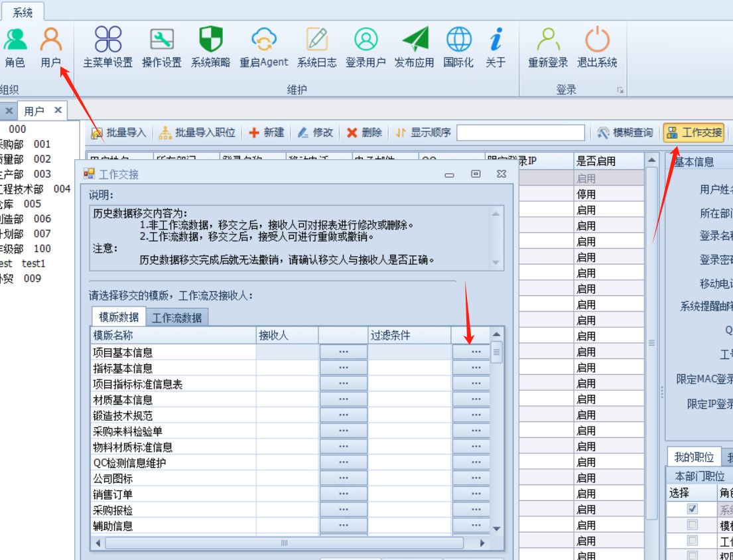
Task: Click the 批量导入 toolbar button
Action: 119,133
